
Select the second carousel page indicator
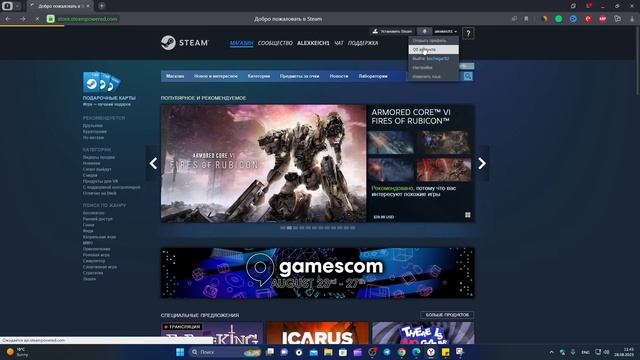point(289,228)
